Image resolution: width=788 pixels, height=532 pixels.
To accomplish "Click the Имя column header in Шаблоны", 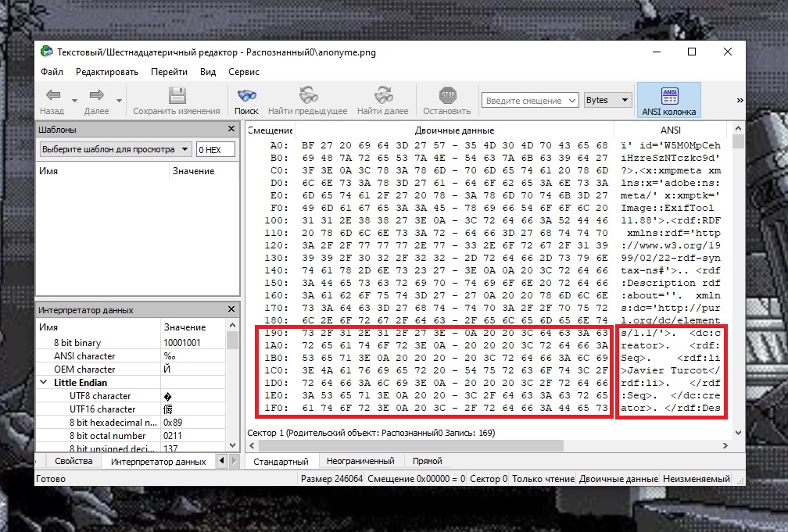I will tap(102, 171).
